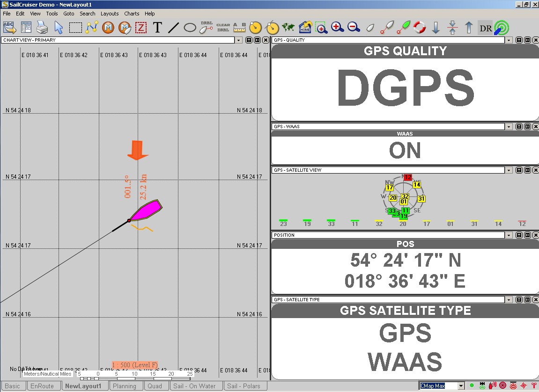Click the DRBL boat icon

206,28
